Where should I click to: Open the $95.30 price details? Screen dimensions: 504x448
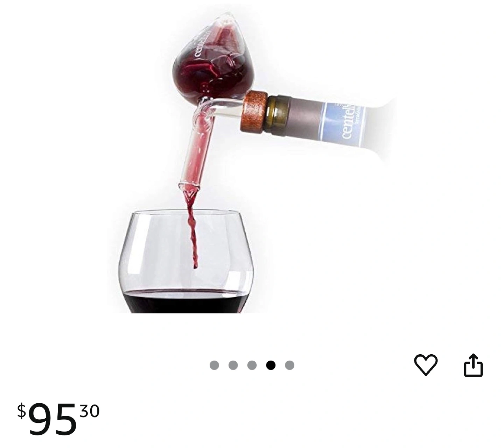pos(59,419)
